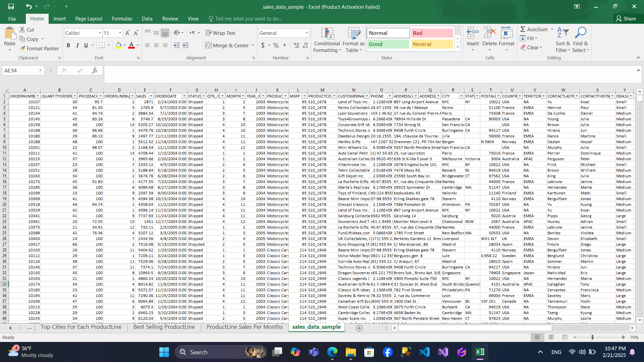Toggle bottom vertical alignment
The height and width of the screenshot is (362, 644).
[165, 33]
